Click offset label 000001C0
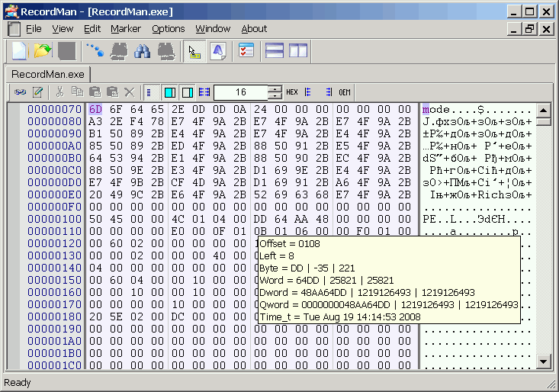 pyautogui.click(x=55, y=365)
